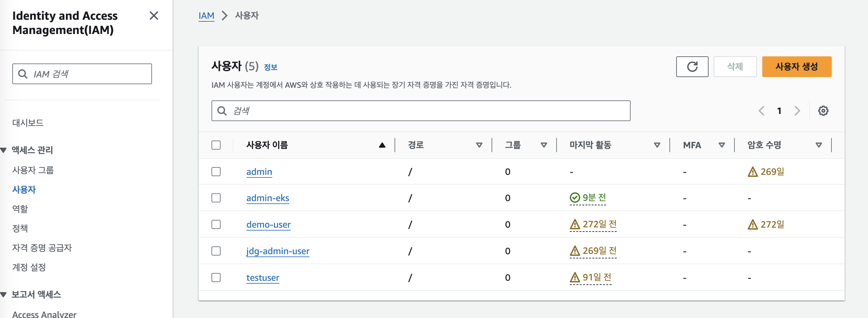Sort by MFA column arrow
Image resolution: width=868 pixels, height=318 pixels.
point(722,145)
